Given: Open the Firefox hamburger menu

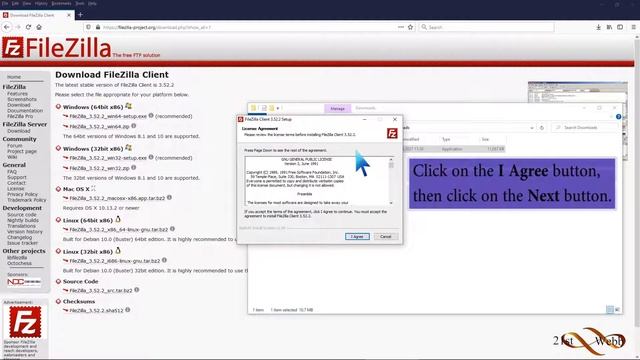Looking at the screenshot, I should (x=633, y=27).
